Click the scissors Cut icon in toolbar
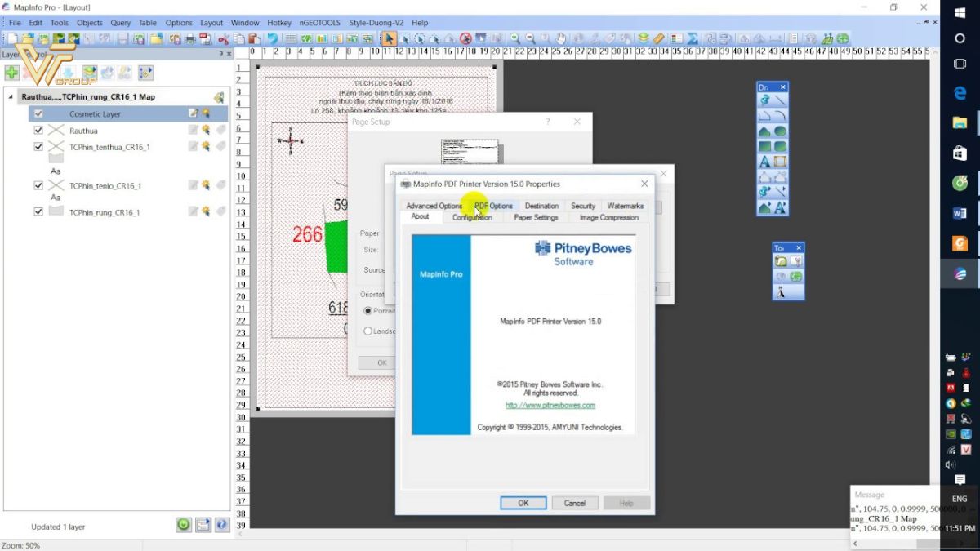 223,38
